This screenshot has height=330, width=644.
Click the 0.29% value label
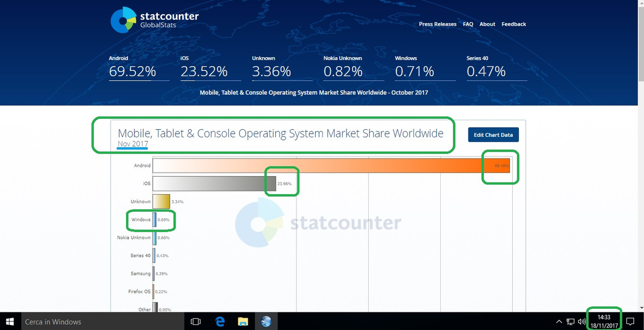(162, 274)
